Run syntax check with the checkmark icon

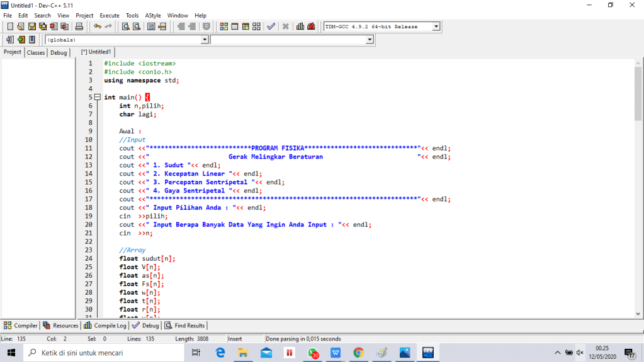coord(271,26)
